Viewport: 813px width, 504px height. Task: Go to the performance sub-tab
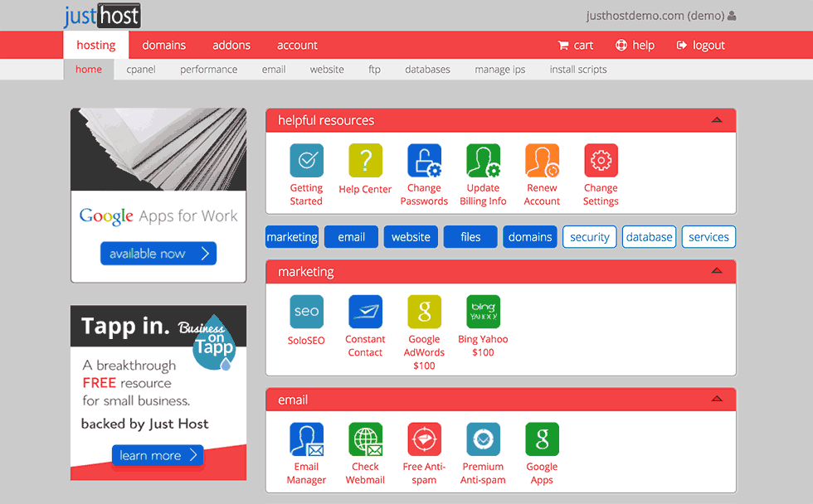pos(208,70)
